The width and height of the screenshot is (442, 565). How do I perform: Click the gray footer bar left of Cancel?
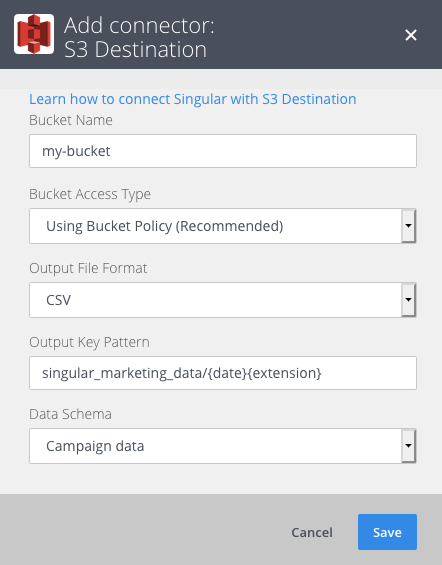144,530
